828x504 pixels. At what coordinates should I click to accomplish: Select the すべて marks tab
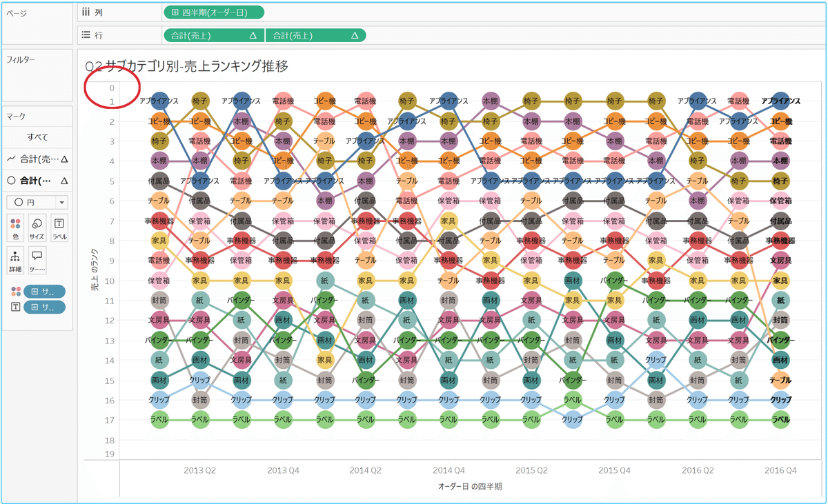(37, 137)
